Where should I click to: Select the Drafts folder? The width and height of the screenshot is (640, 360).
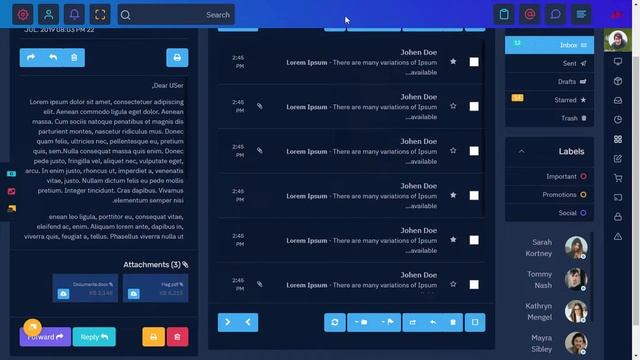tap(549, 82)
